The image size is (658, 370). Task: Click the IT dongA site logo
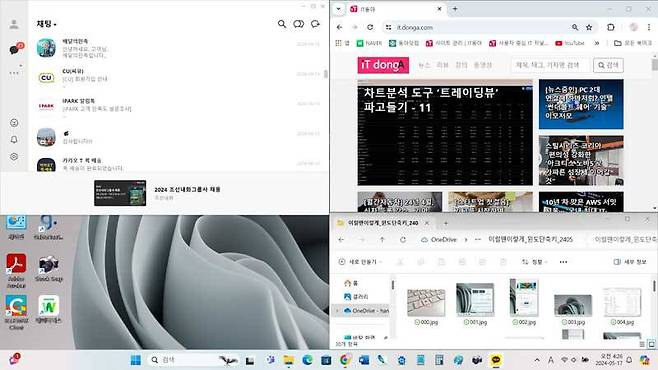coord(383,65)
